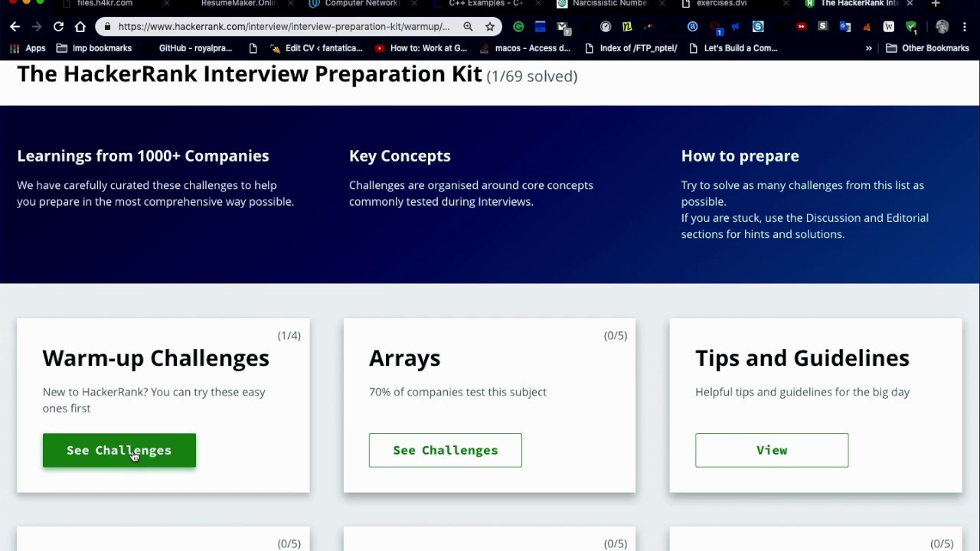Click the Key Concepts heading
980x551 pixels.
point(400,156)
